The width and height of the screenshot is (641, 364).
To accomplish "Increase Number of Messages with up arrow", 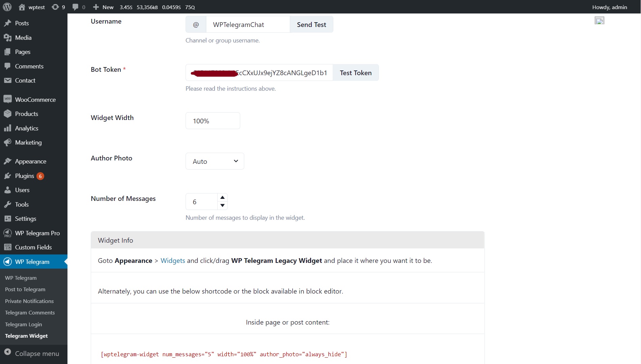I will tap(222, 198).
